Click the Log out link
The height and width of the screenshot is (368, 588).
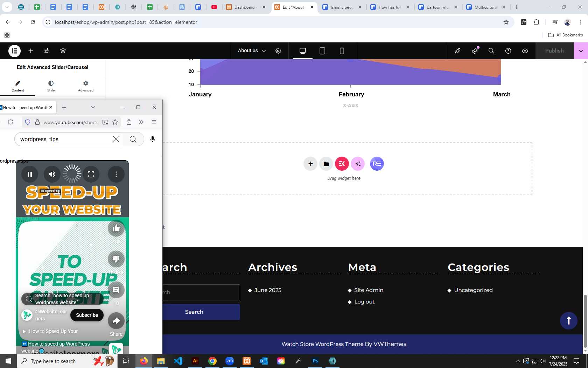coord(364,302)
